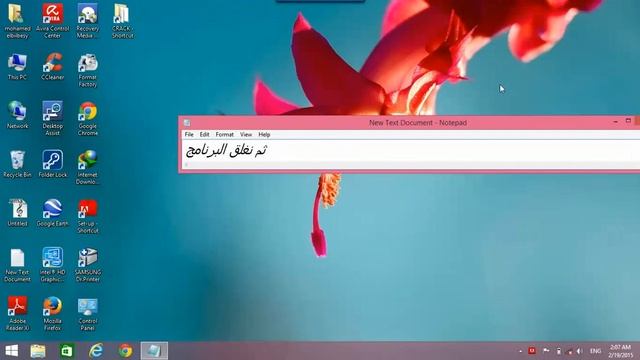Viewport: 640px width, 360px height.
Task: Launch Internet Explorer from the taskbar
Action: [96, 351]
